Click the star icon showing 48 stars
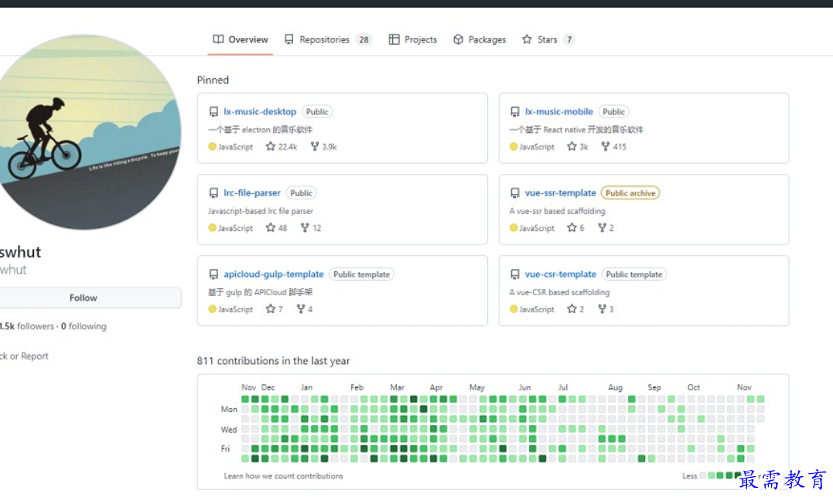The height and width of the screenshot is (504, 833). [271, 227]
